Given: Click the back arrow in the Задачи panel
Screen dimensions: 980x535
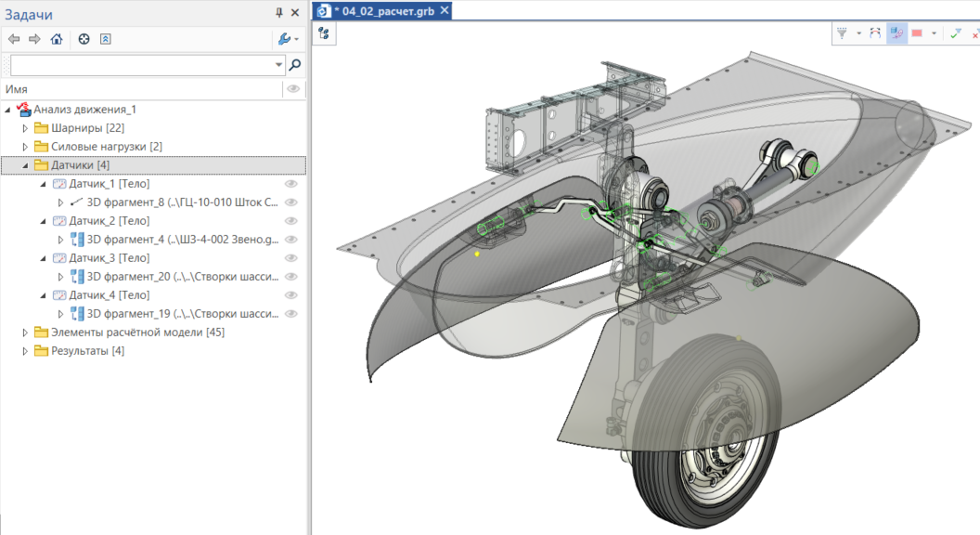Looking at the screenshot, I should pyautogui.click(x=13, y=39).
